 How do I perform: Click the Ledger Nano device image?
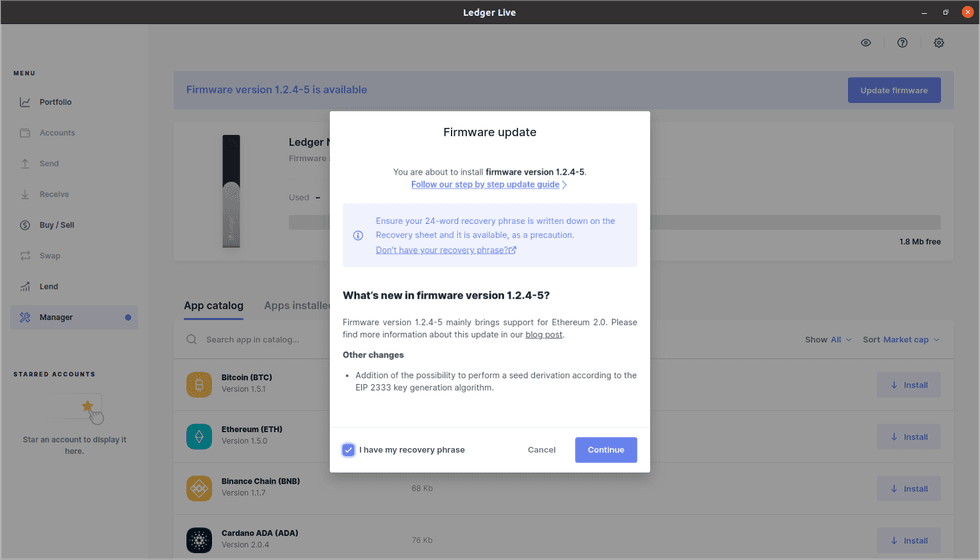(231, 191)
